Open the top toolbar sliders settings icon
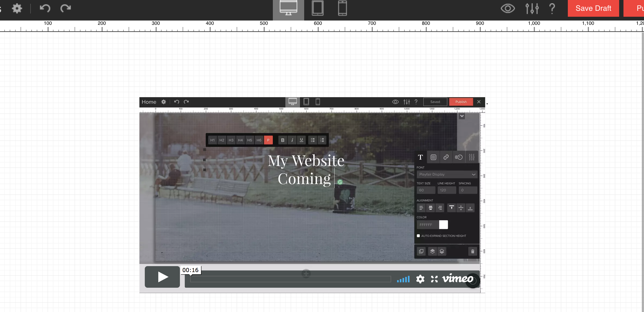Viewport: 644px width, 312px height. point(532,8)
